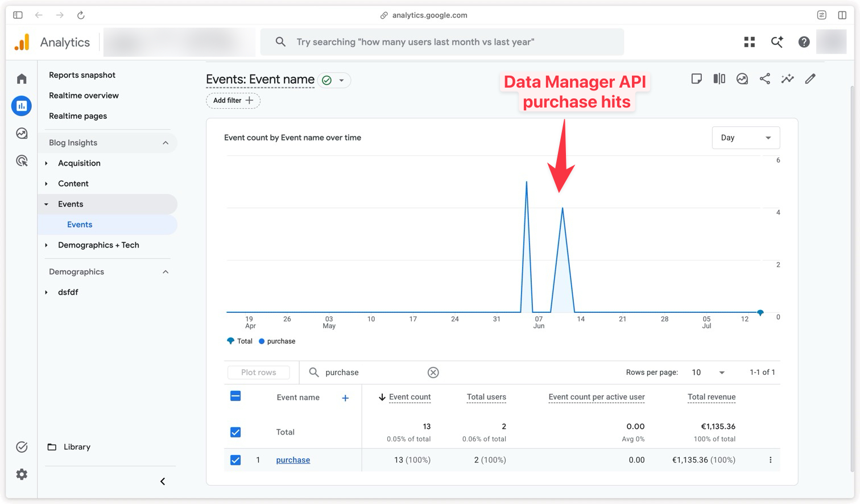The width and height of the screenshot is (860, 504).
Task: Collapse the left navigation panel
Action: coord(163,482)
